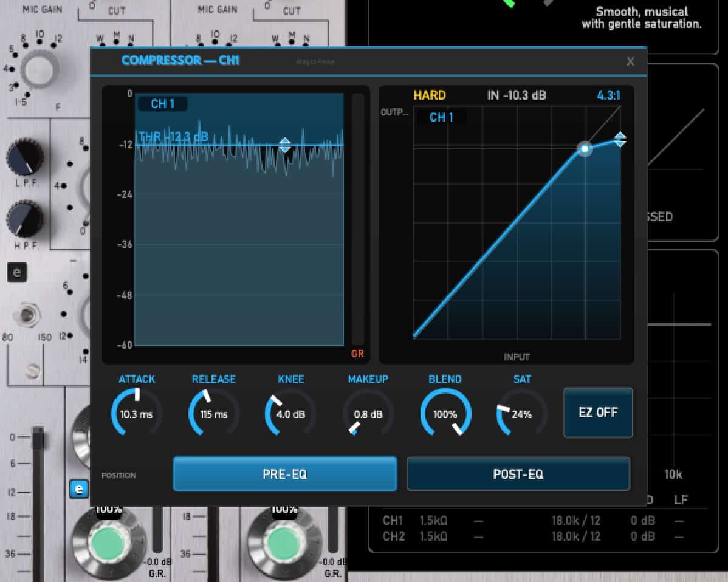Click the SAT knob at 24%
Screen dimensions: 728x582
tap(522, 413)
